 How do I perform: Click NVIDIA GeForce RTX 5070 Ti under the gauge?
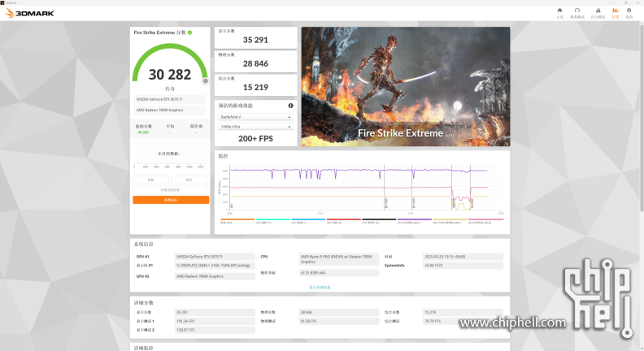(x=170, y=99)
